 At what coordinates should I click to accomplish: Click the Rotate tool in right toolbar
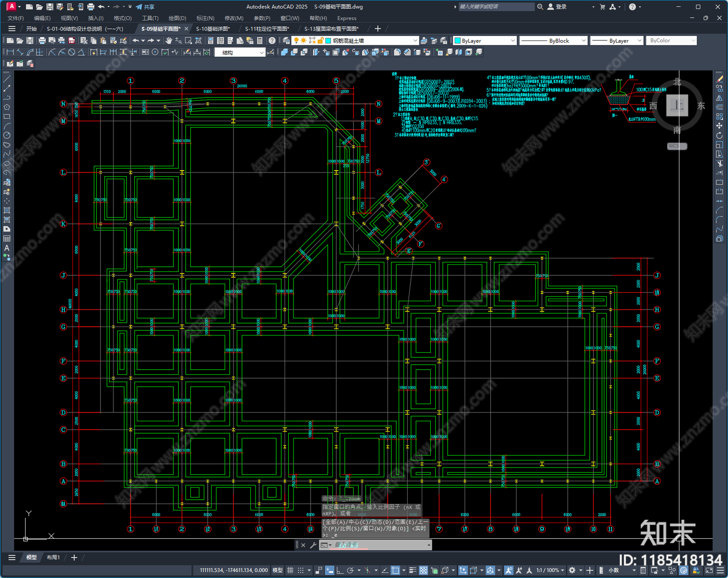(x=719, y=135)
